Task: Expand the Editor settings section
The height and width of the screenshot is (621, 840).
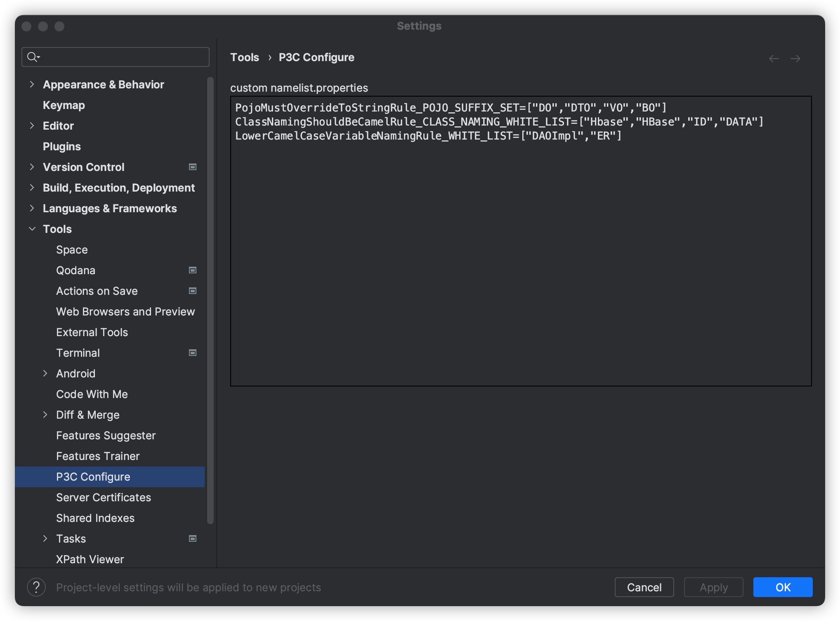Action: click(x=33, y=126)
